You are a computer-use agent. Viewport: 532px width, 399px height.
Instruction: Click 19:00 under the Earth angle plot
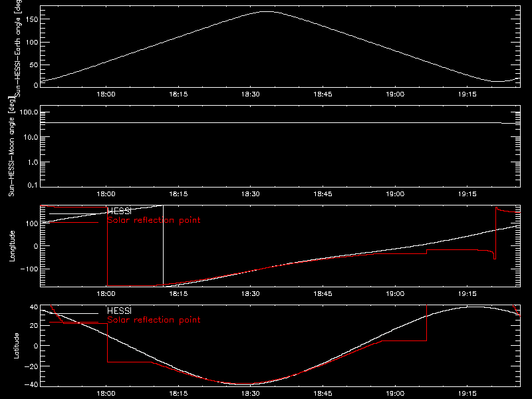[x=395, y=94]
